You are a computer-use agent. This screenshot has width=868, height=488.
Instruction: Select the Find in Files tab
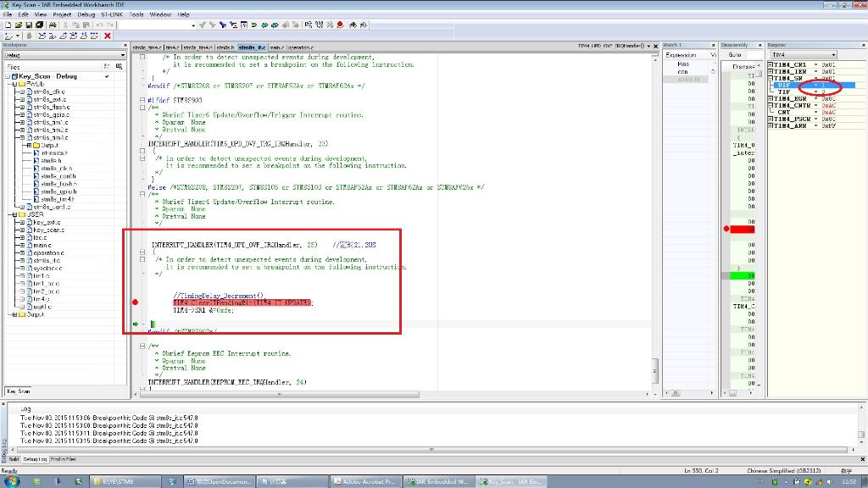[x=63, y=459]
